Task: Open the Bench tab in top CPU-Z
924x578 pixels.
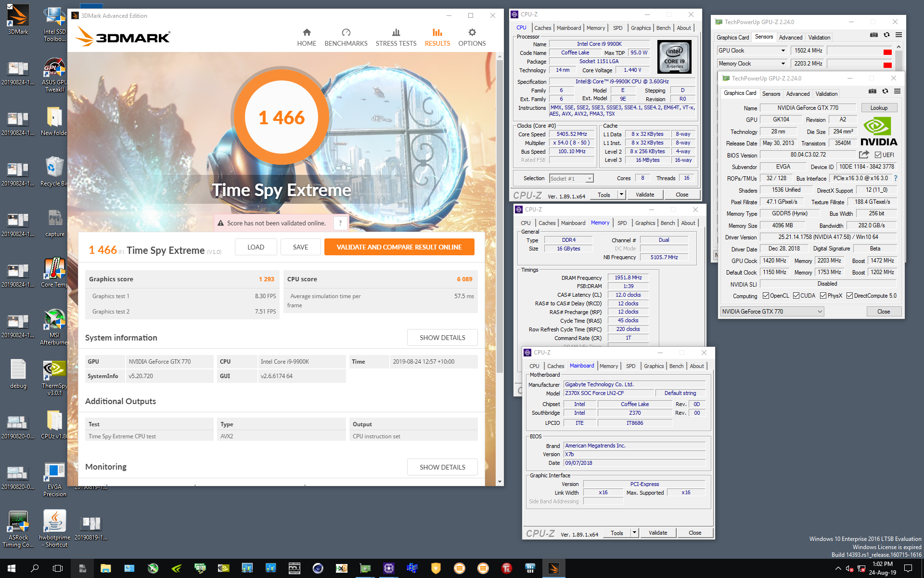Action: pyautogui.click(x=663, y=28)
